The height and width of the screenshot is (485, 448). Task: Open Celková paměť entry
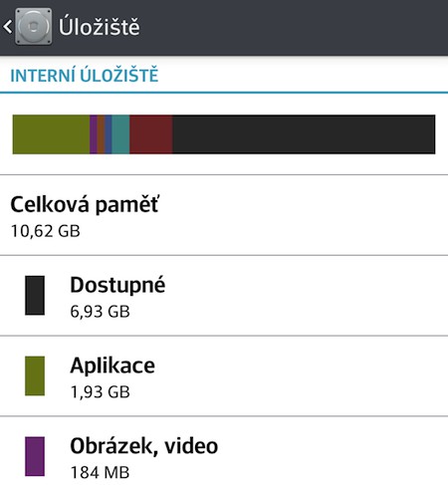point(224,215)
